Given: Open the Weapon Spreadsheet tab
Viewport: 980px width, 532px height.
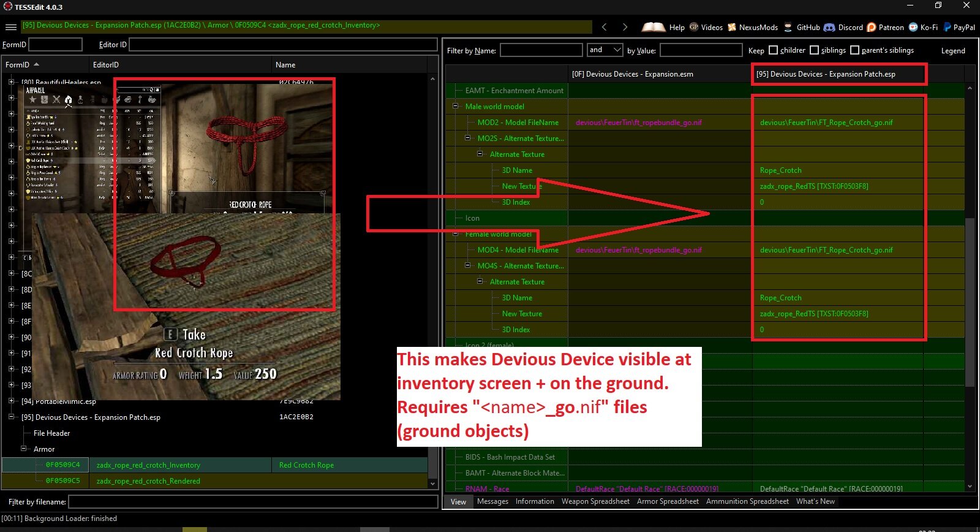Looking at the screenshot, I should [x=595, y=501].
